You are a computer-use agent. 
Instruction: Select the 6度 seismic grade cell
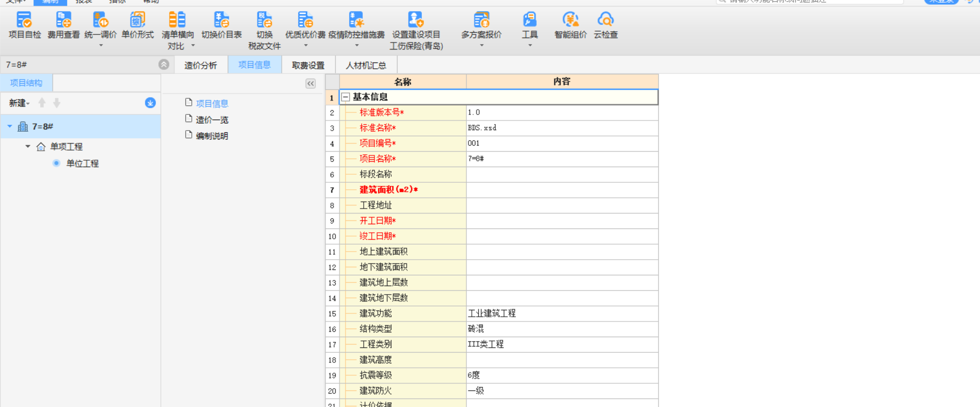(x=562, y=375)
